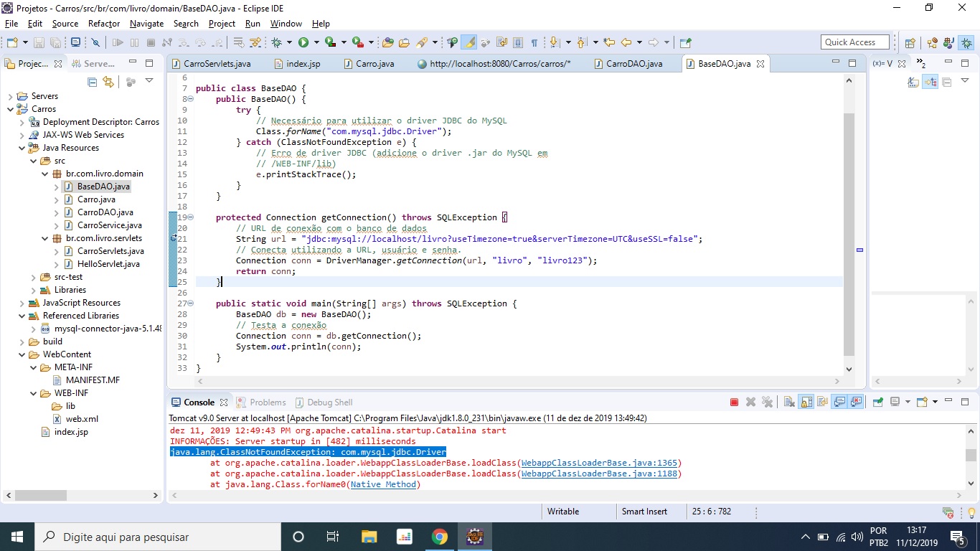Toggle Link with Editor in Project Explorer

pos(108,82)
